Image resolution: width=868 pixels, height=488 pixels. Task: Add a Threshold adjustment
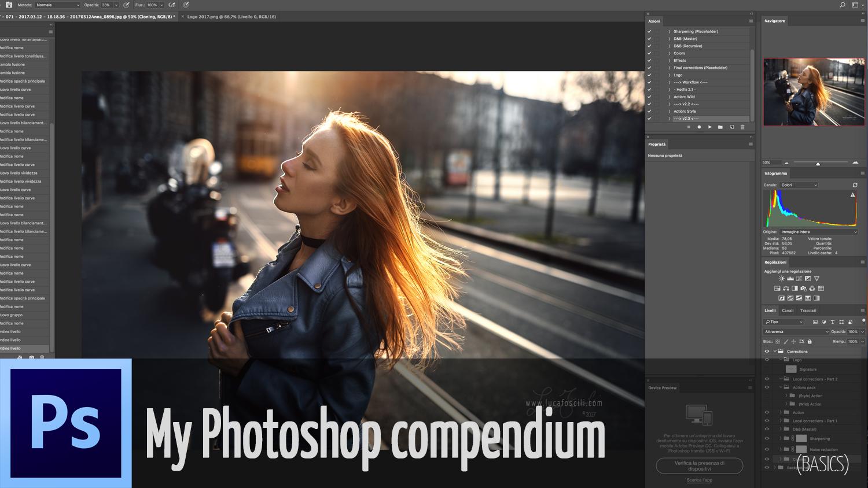[x=799, y=298]
